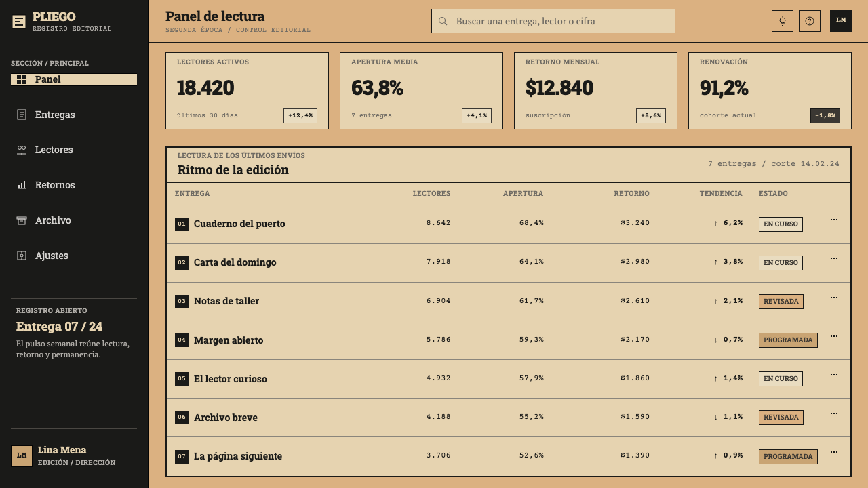The height and width of the screenshot is (488, 868).
Task: Click the Ajustes settings icon
Action: click(22, 256)
